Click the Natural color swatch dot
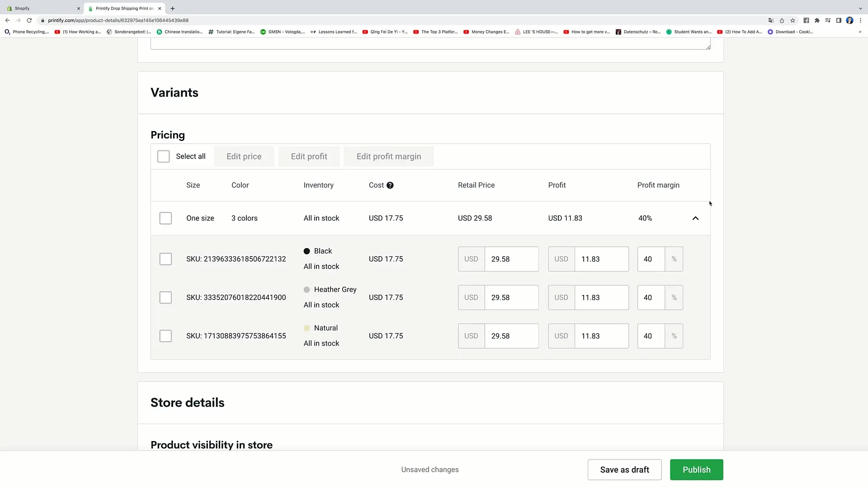Image resolution: width=868 pixels, height=488 pixels. [307, 328]
